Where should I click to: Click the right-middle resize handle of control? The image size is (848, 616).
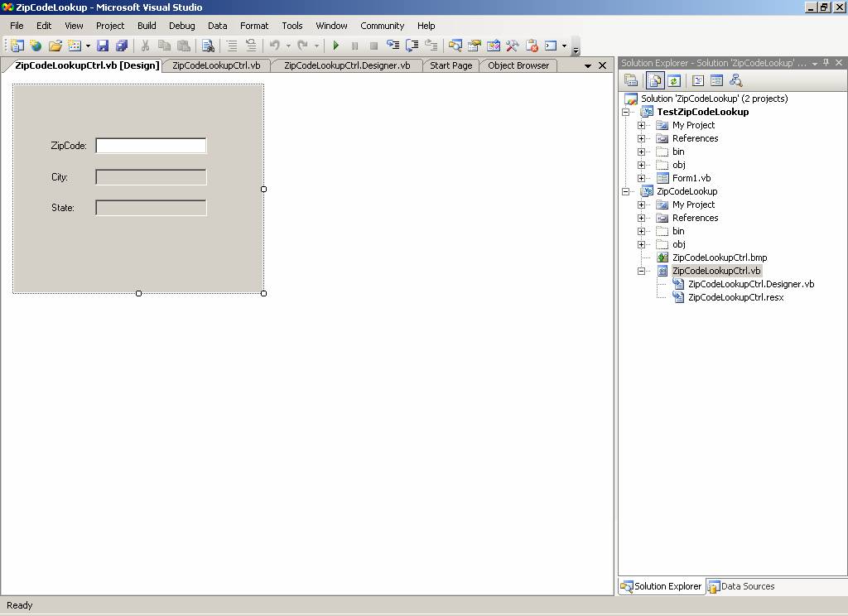tap(264, 189)
